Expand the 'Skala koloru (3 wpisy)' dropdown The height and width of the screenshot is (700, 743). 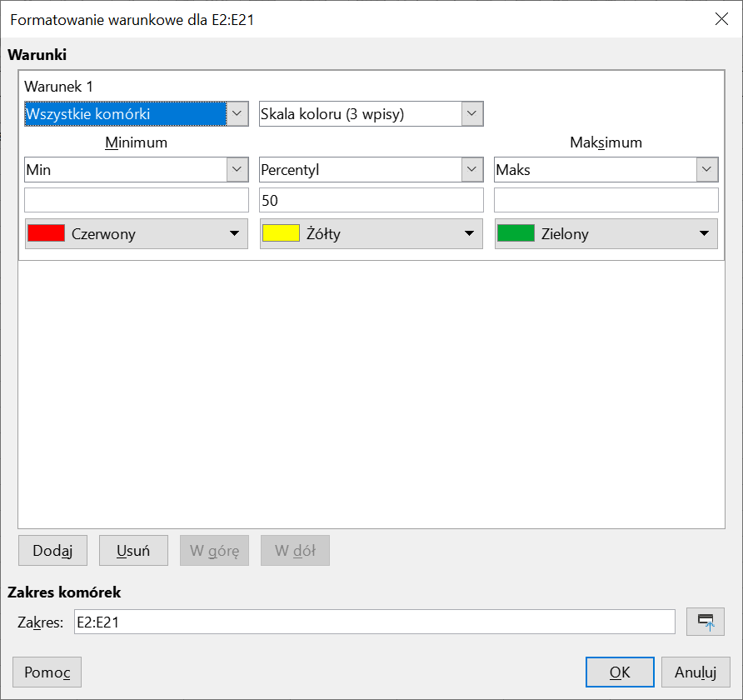(472, 114)
